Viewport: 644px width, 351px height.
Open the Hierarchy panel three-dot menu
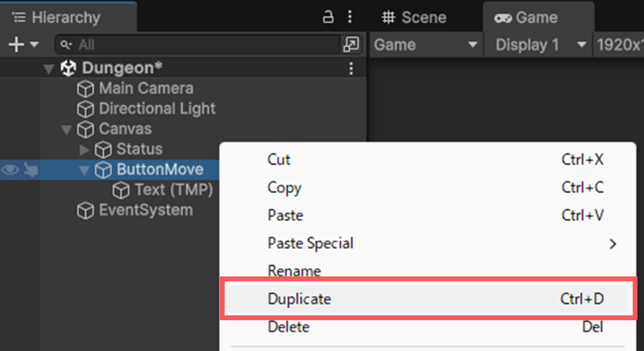tap(350, 17)
